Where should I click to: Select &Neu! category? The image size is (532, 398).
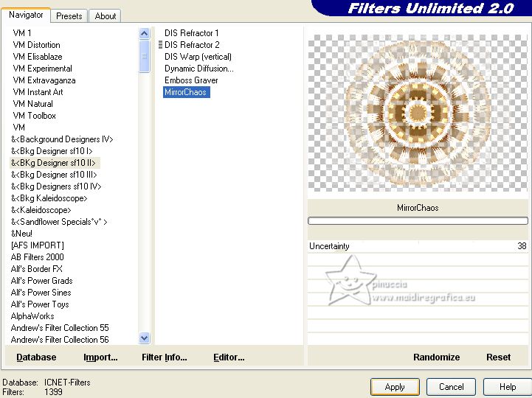pos(21,234)
